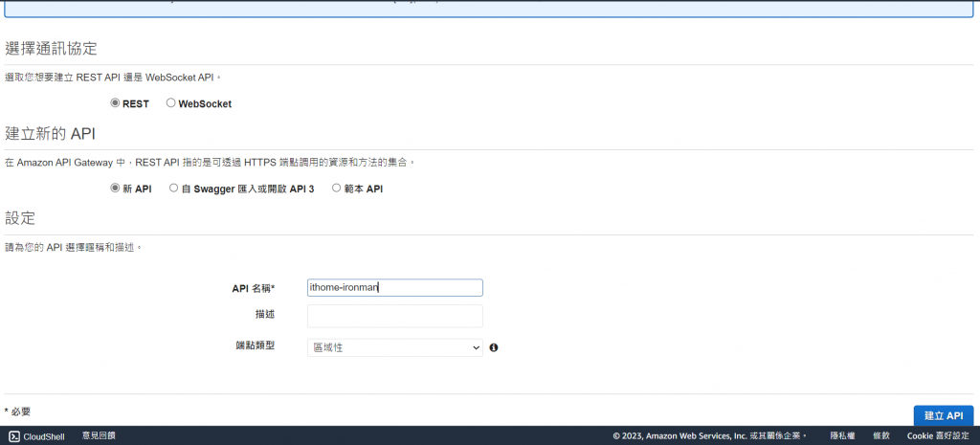Screen dimensions: 980x445
Task: Select the WebSocket protocol radio button
Action: pyautogui.click(x=170, y=103)
